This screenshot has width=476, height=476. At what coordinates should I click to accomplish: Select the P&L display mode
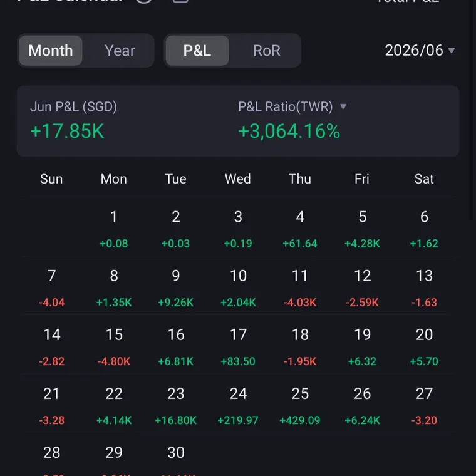[x=197, y=50]
